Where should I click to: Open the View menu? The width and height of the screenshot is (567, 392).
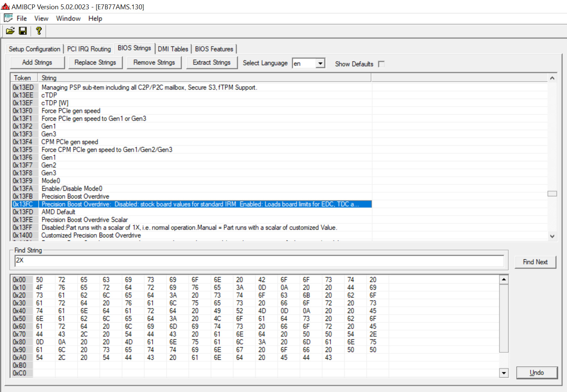point(41,19)
